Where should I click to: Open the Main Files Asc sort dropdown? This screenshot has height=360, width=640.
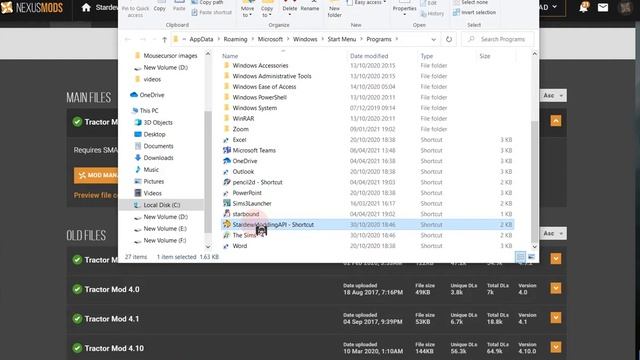pos(553,96)
